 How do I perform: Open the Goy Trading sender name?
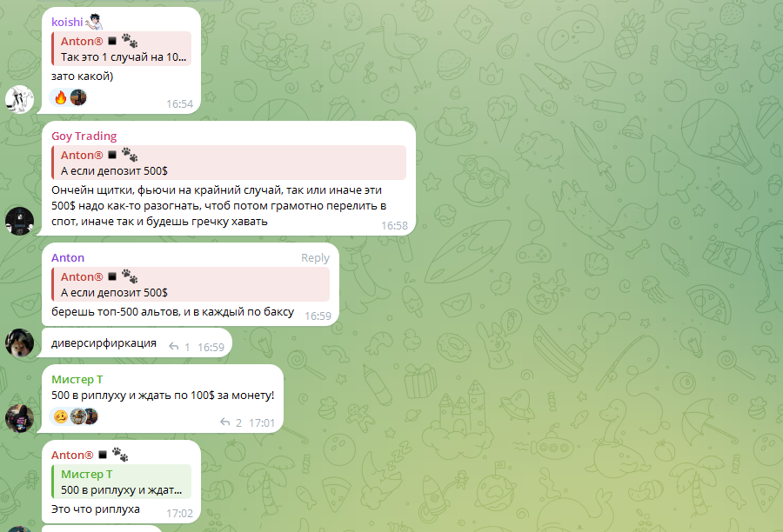click(x=84, y=136)
